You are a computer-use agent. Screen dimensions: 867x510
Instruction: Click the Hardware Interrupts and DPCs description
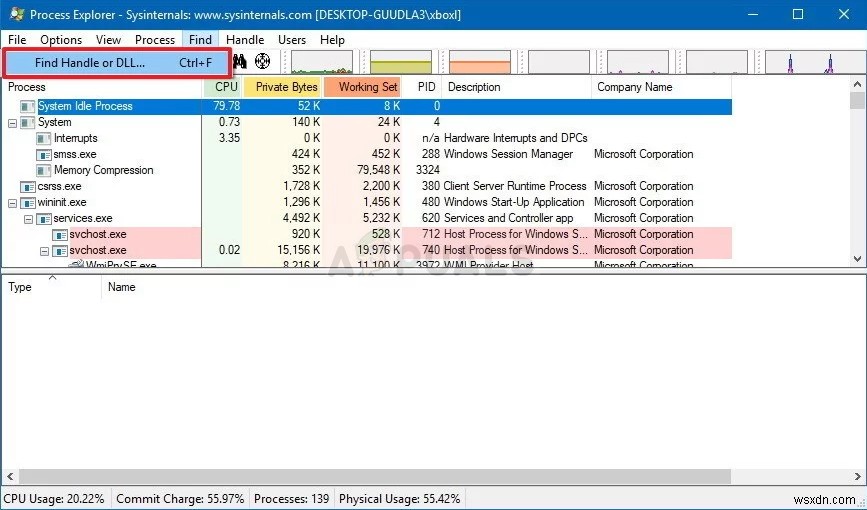[x=515, y=138]
